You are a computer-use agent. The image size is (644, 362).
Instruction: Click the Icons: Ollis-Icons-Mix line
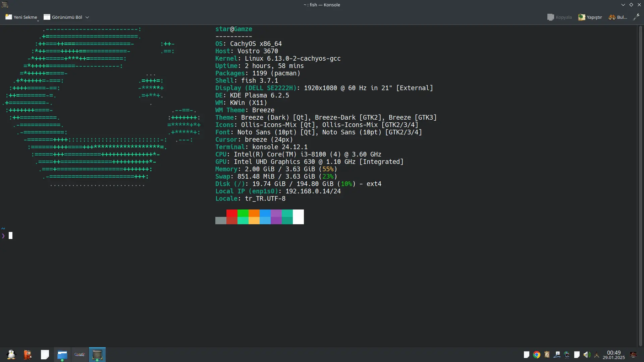(x=317, y=125)
